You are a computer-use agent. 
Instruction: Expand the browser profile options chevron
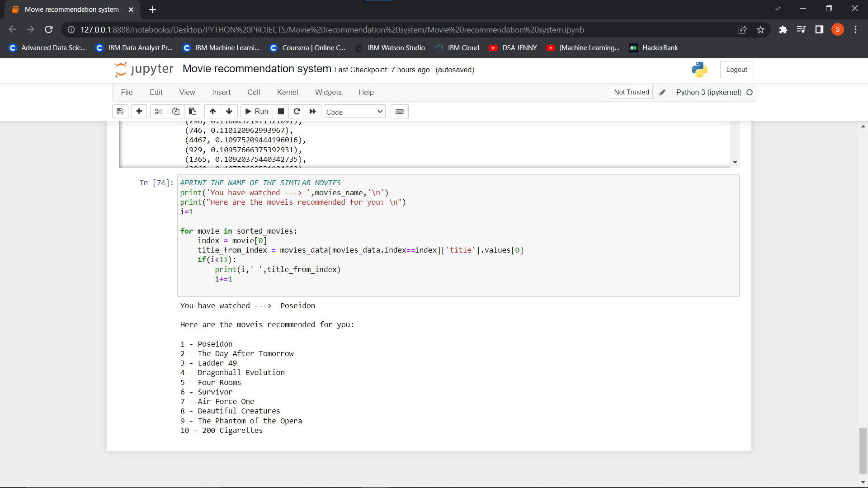click(x=778, y=8)
